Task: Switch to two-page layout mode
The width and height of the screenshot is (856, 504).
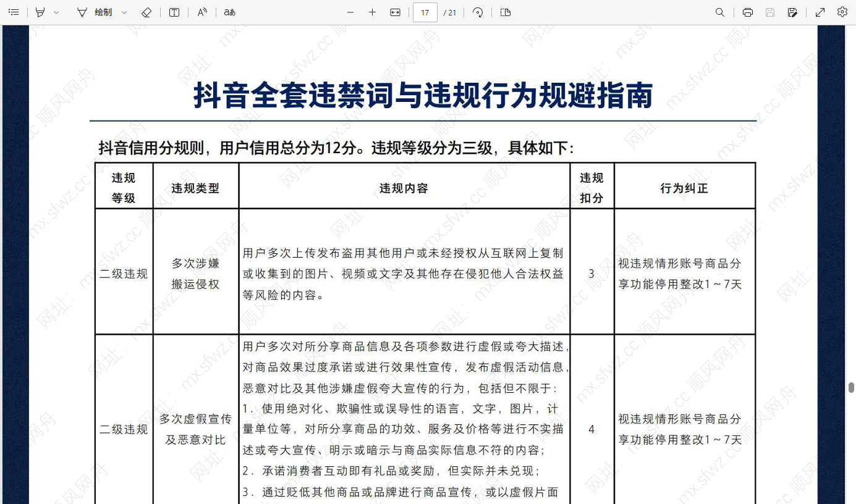Action: click(505, 12)
